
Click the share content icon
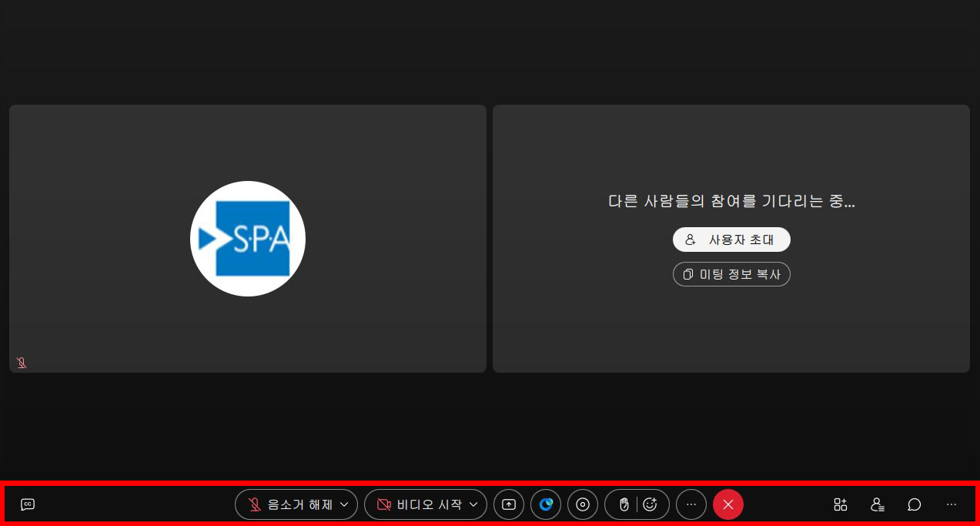(x=509, y=504)
